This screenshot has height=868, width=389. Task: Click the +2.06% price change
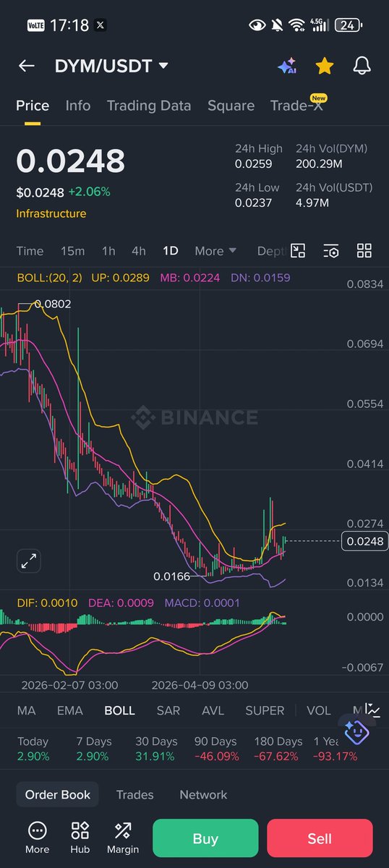(89, 192)
